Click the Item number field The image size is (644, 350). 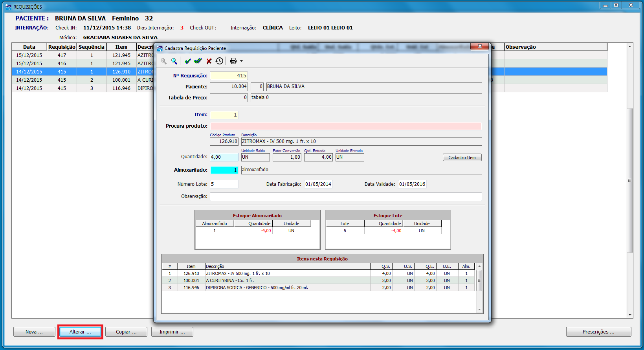coord(224,115)
